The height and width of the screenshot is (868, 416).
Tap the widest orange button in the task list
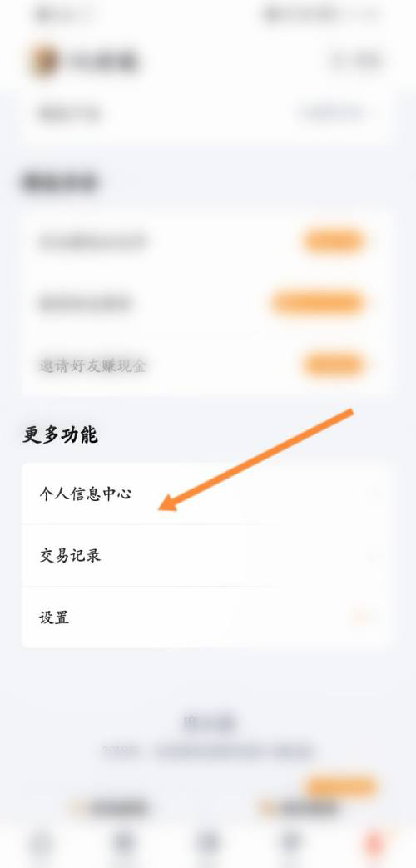[x=319, y=303]
